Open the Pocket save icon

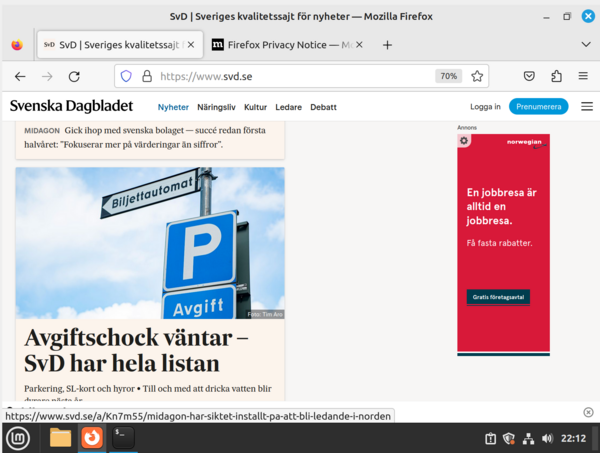click(529, 76)
